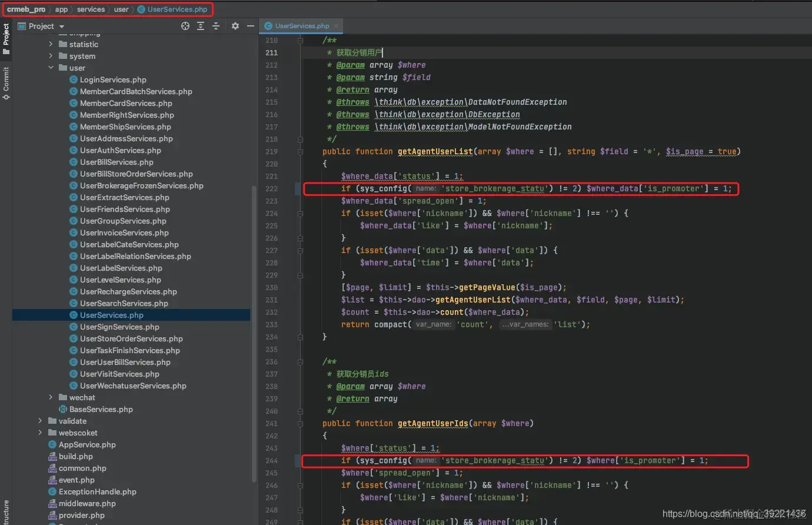Select UserLevelServices.php file

[x=121, y=280]
